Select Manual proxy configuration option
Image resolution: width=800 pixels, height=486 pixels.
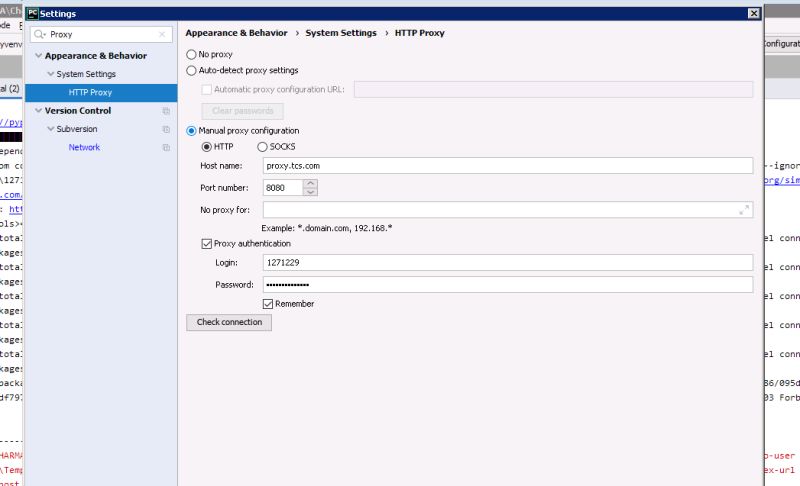coord(191,131)
